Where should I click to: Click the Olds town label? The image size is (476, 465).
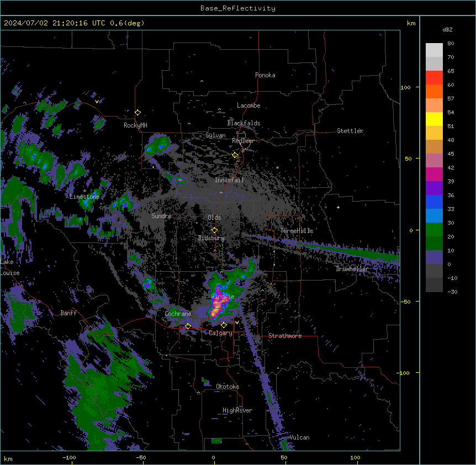(x=214, y=218)
